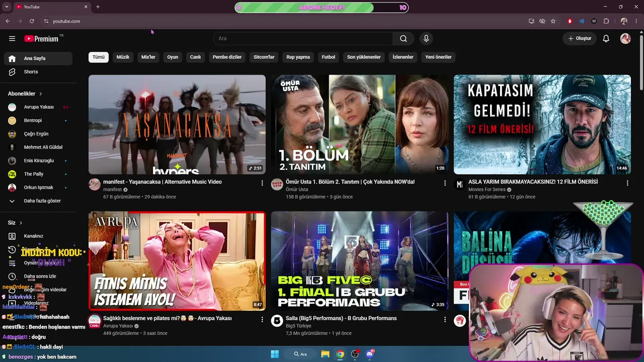
Task: Open Discord from the taskbar
Action: [x=370, y=354]
